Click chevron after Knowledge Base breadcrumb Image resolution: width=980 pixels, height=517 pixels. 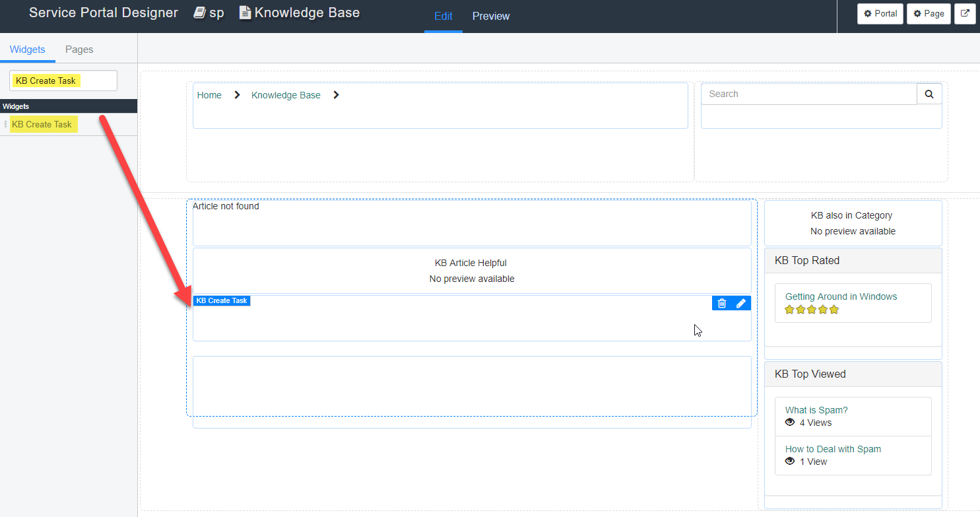336,95
